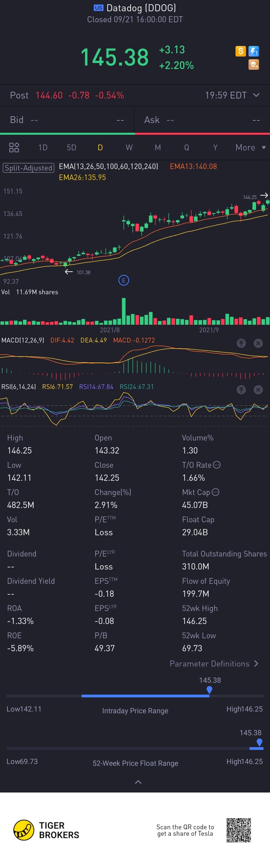The image size is (270, 868).
Task: Tap the Tiger Brokers logo
Action: tap(46, 830)
